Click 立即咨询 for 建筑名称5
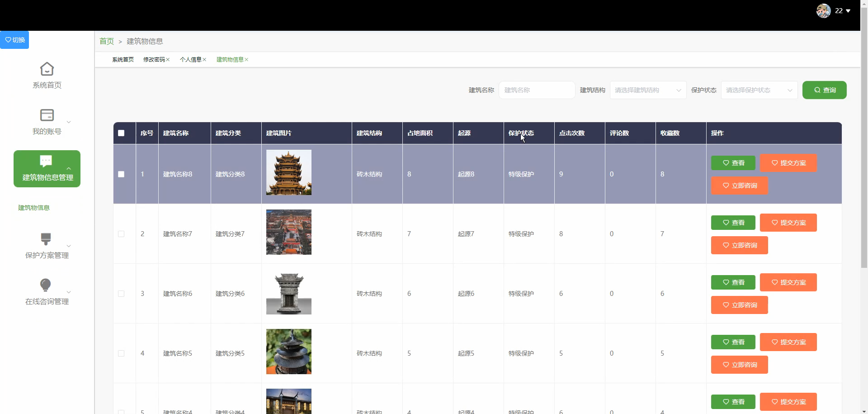868x414 pixels. (x=739, y=365)
